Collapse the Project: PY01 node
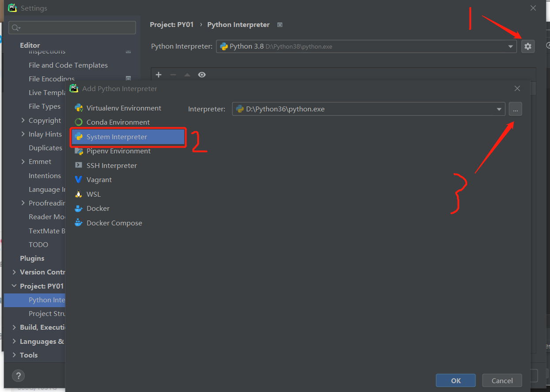Screen dimensions: 550x392 click(14, 286)
